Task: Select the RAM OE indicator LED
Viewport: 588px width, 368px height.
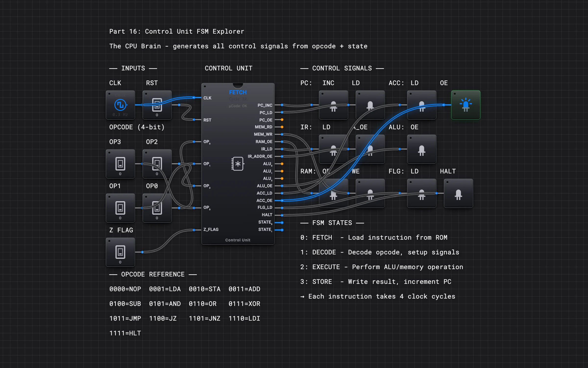Action: (333, 193)
